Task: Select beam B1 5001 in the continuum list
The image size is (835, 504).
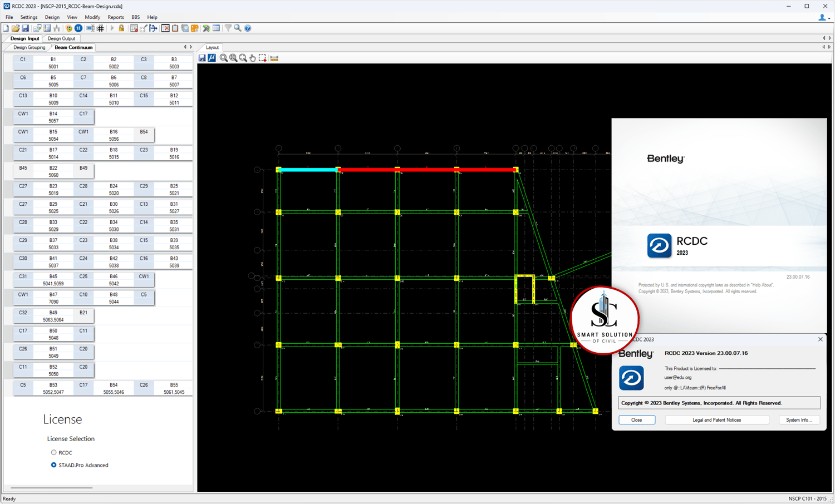Action: pyautogui.click(x=53, y=63)
